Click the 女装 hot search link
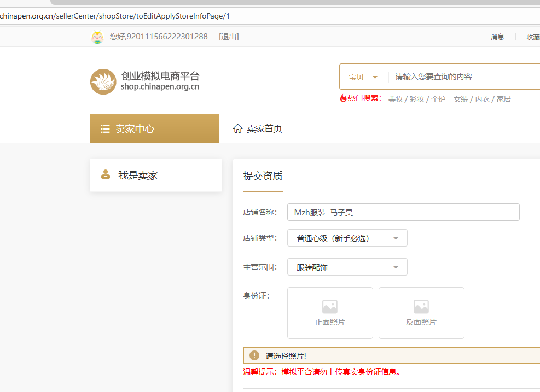This screenshot has height=392, width=540. (461, 99)
